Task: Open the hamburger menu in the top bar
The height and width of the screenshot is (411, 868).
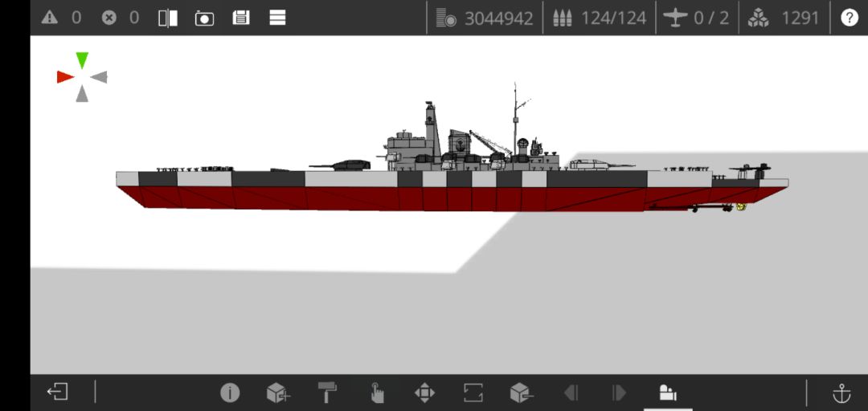Action: coord(277,18)
